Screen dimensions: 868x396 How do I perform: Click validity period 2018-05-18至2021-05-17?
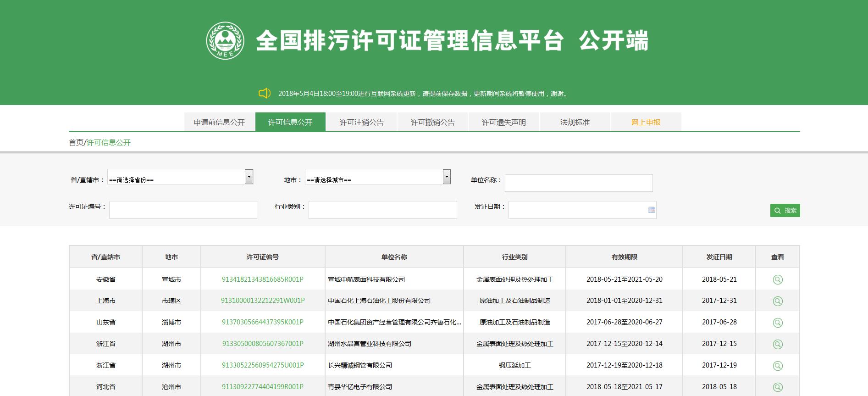[625, 387]
